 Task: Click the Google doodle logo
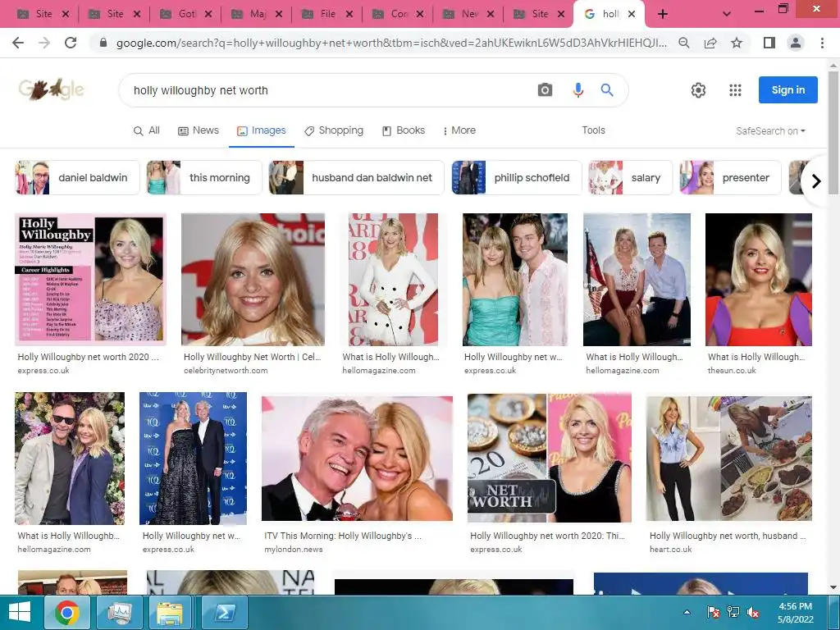pyautogui.click(x=52, y=89)
